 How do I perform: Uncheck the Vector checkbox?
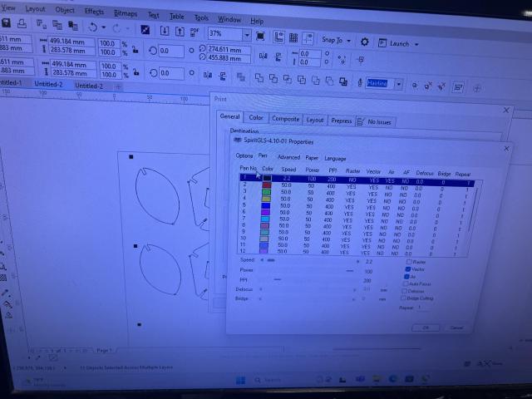[x=408, y=269]
